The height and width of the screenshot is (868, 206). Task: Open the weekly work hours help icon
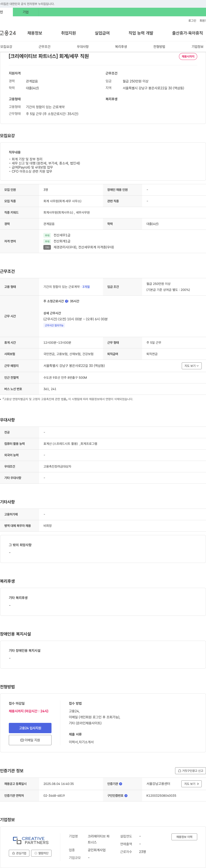pos(66,301)
